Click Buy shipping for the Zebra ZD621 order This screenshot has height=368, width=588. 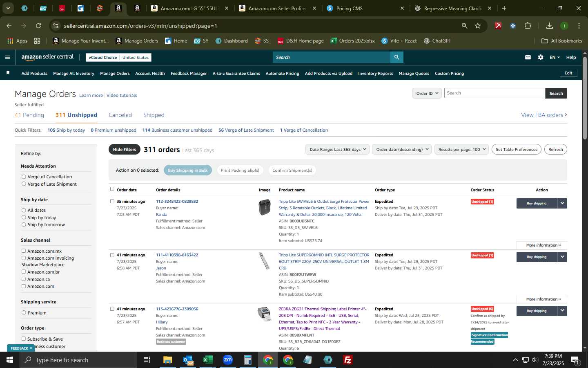pos(537,311)
